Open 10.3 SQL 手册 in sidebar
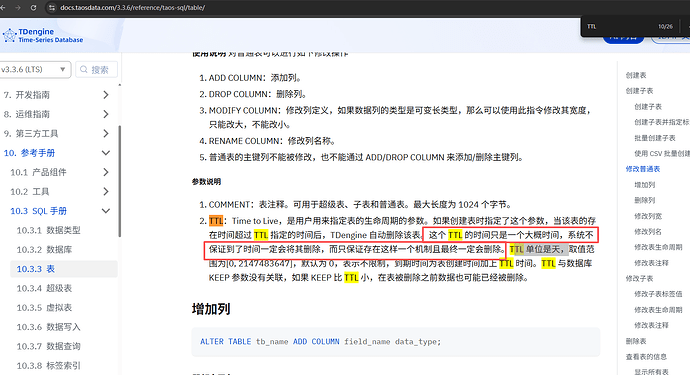 38,211
